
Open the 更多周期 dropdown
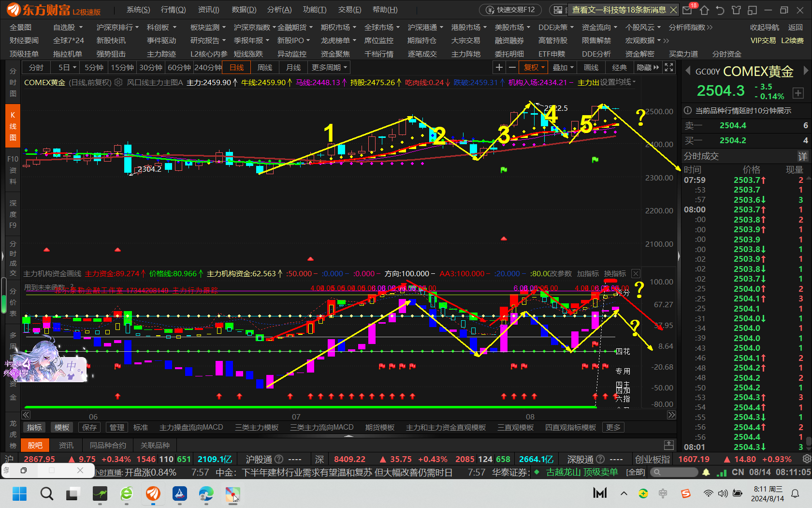coord(329,68)
